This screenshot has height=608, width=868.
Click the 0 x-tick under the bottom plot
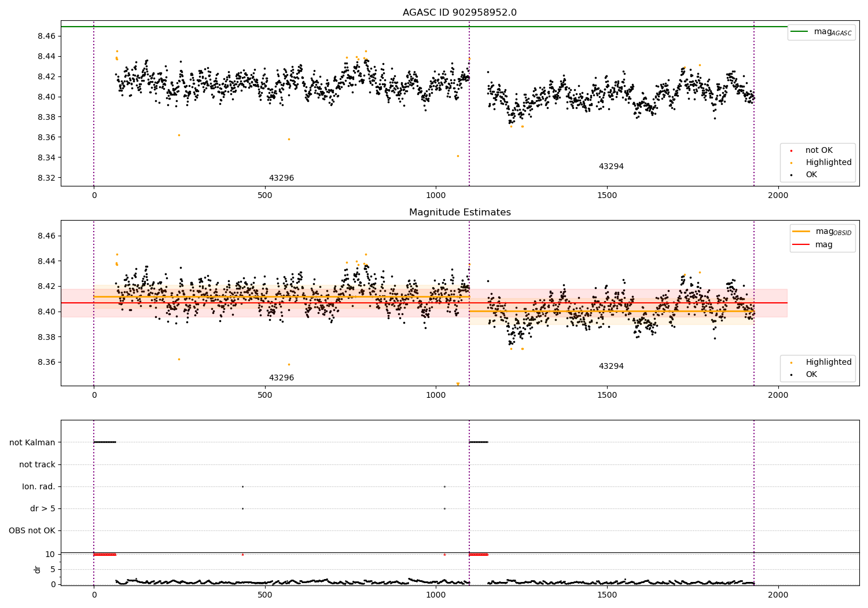point(94,595)
